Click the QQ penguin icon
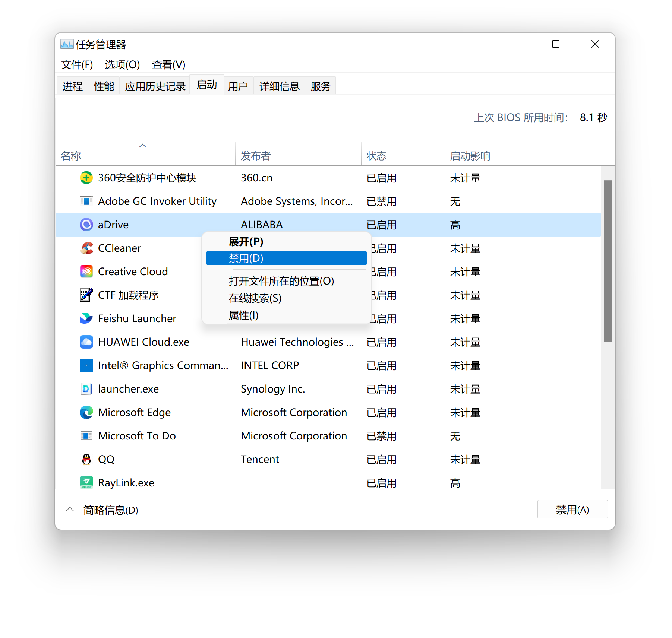The image size is (672, 638). (86, 459)
